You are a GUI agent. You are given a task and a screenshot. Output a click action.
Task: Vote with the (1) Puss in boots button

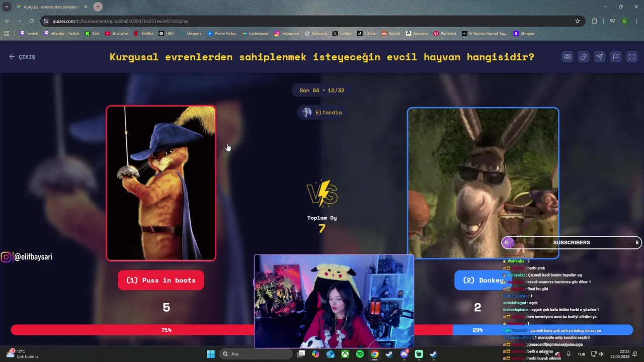tap(161, 280)
